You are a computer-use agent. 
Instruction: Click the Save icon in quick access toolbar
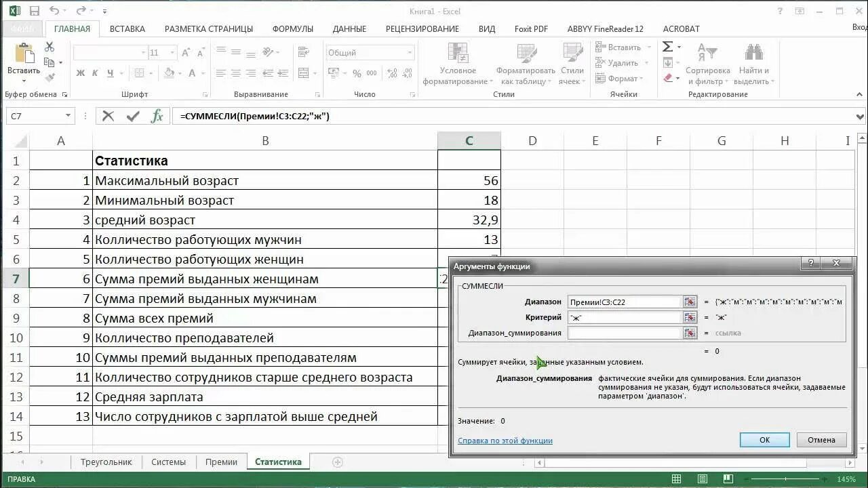(35, 11)
